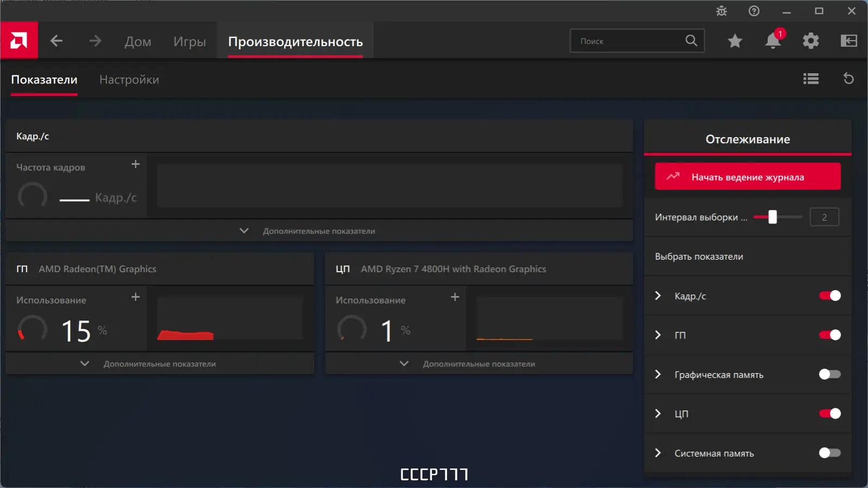Screen dimensions: 868x488
Task: Add metric with plus in ГП Использование
Action: click(136, 297)
